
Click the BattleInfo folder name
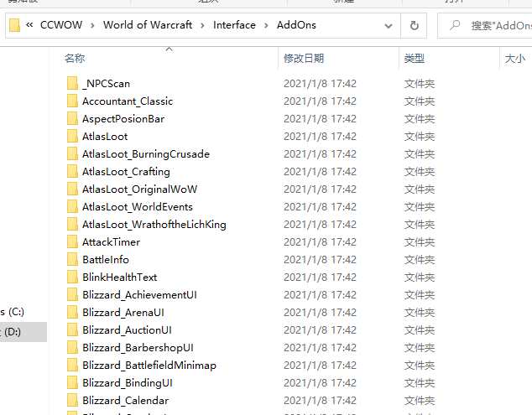pos(106,260)
